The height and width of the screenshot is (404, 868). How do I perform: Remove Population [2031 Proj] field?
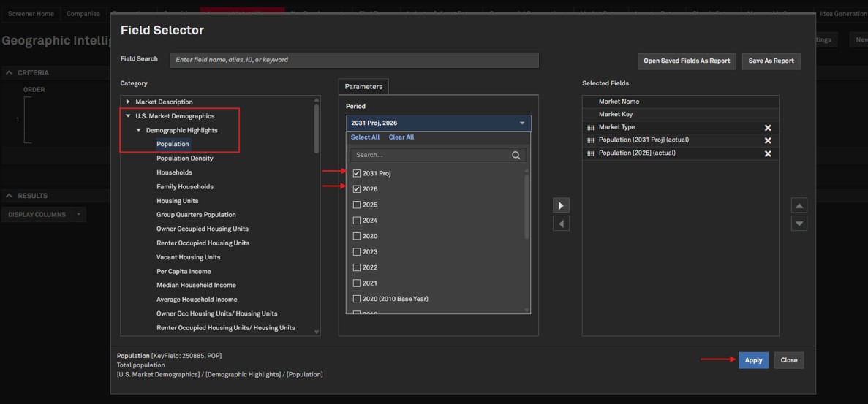(x=767, y=140)
